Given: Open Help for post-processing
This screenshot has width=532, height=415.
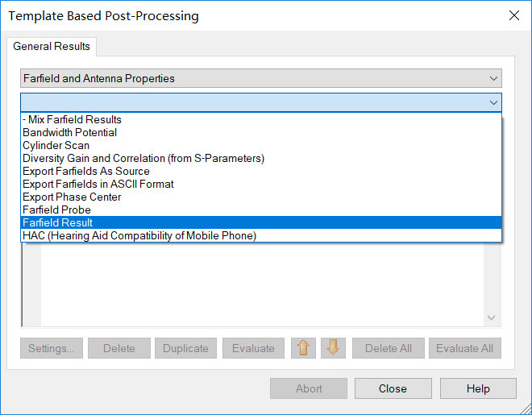Looking at the screenshot, I should point(478,388).
